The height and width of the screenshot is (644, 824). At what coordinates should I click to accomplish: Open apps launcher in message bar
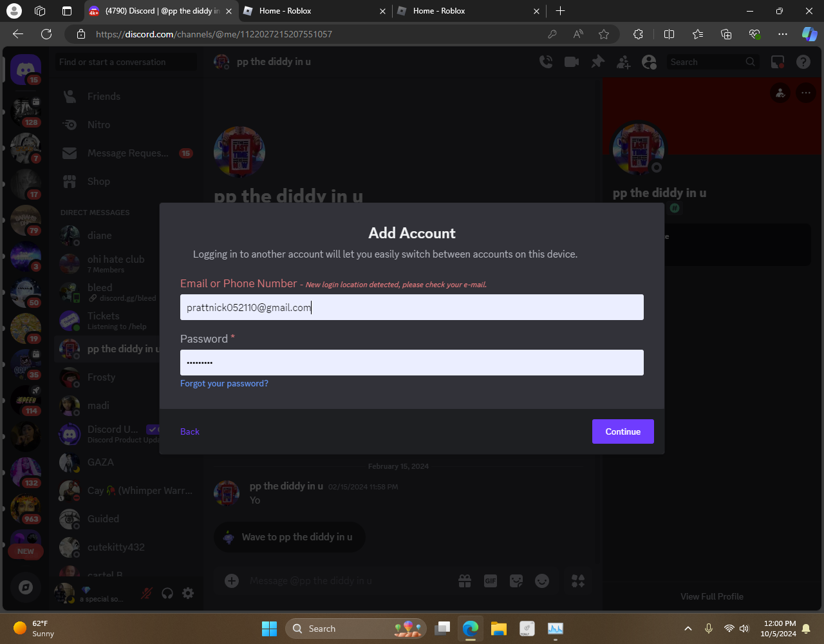point(578,581)
